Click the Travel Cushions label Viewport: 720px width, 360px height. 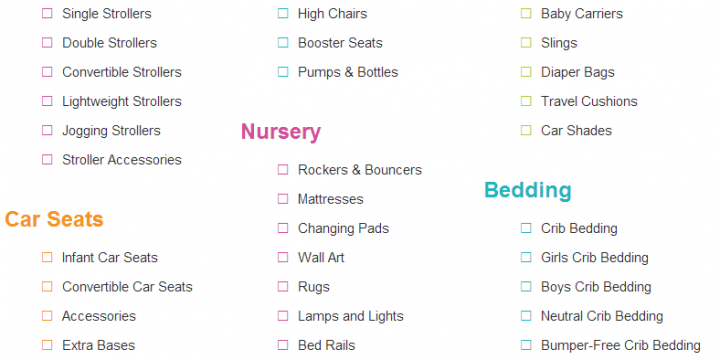coord(589,101)
